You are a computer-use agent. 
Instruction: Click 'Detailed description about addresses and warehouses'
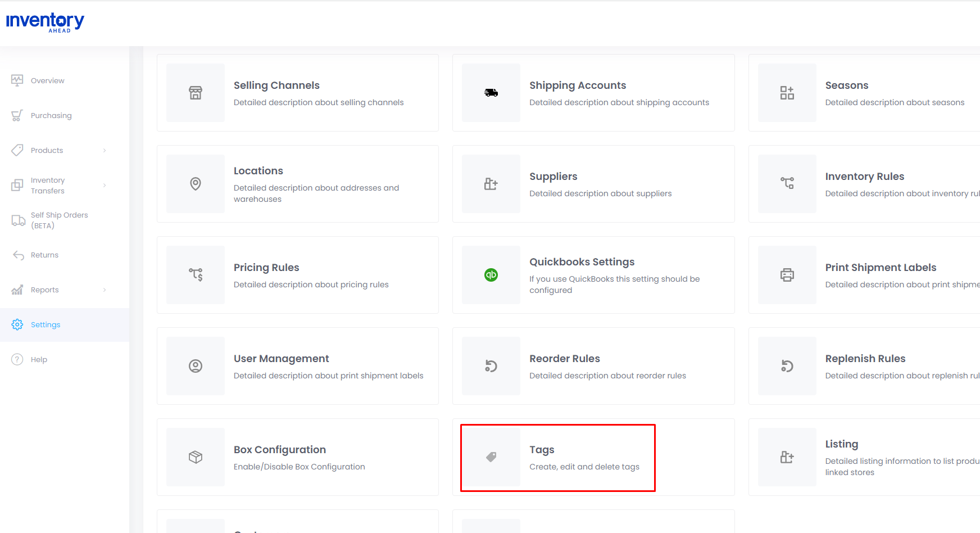316,193
